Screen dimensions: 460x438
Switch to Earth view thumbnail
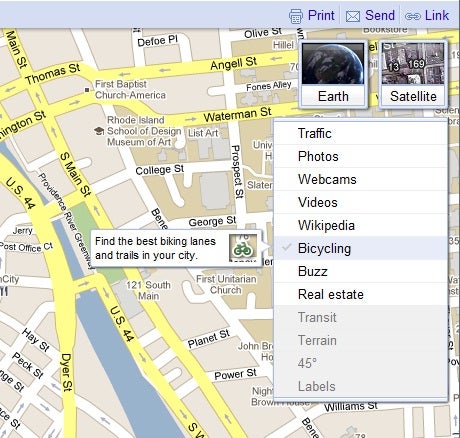click(x=333, y=75)
